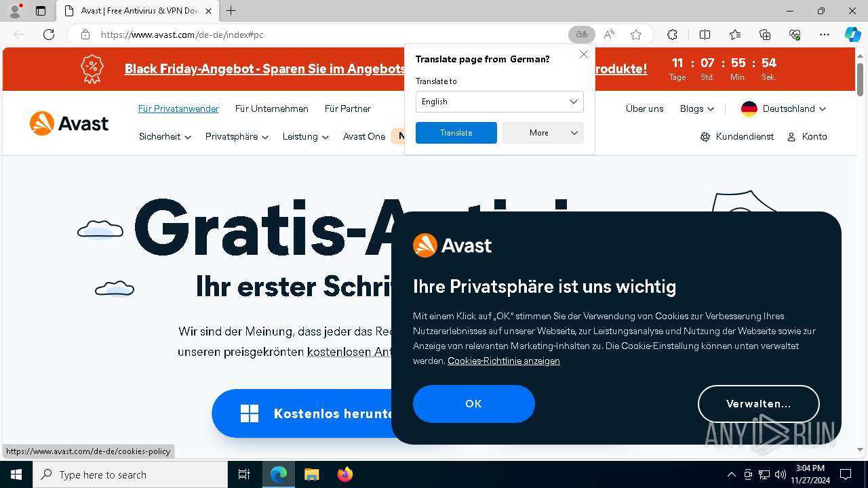The height and width of the screenshot is (488, 868).
Task: Open a new tab with plus icon
Action: click(x=231, y=11)
